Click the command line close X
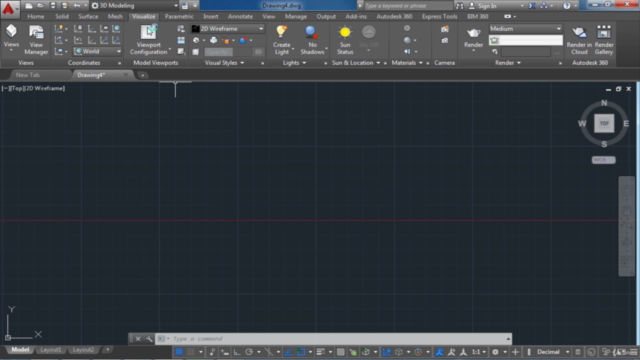 (x=138, y=339)
